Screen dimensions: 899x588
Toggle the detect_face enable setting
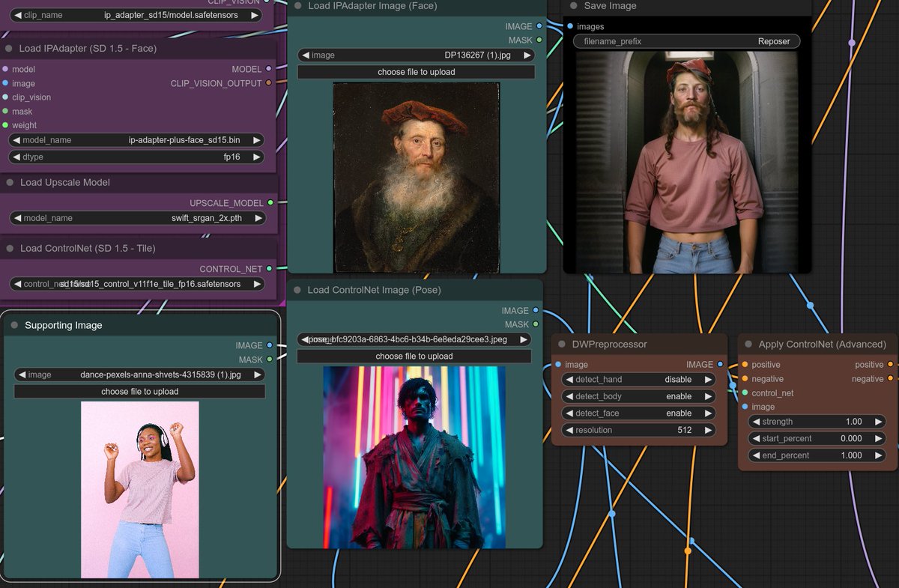pos(638,413)
